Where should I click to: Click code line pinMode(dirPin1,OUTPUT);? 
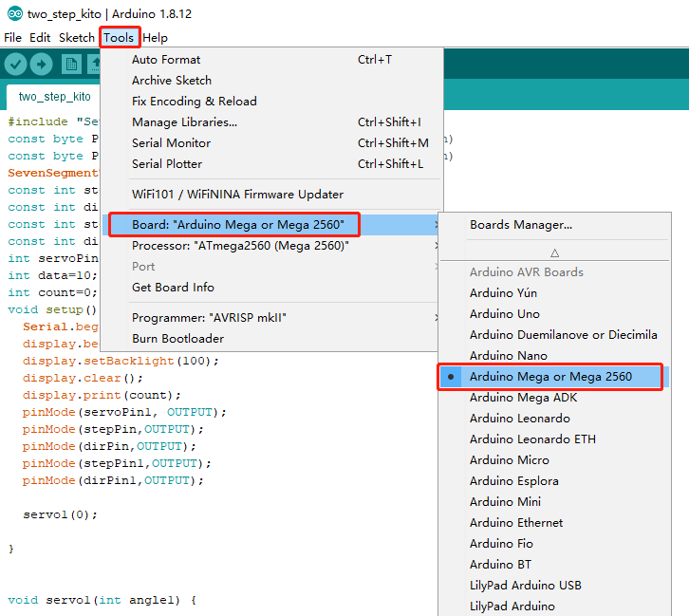(113, 481)
